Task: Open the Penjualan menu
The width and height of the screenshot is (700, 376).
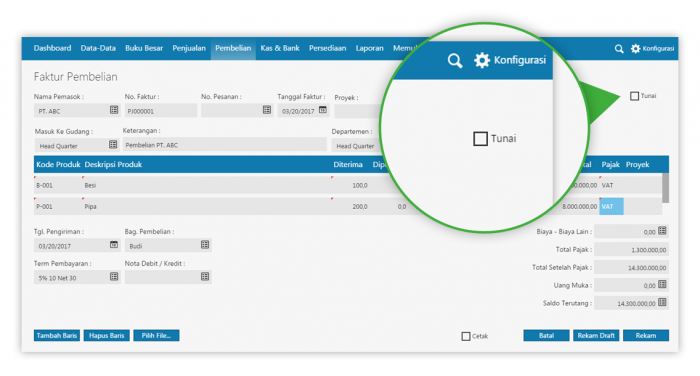Action: coord(189,48)
